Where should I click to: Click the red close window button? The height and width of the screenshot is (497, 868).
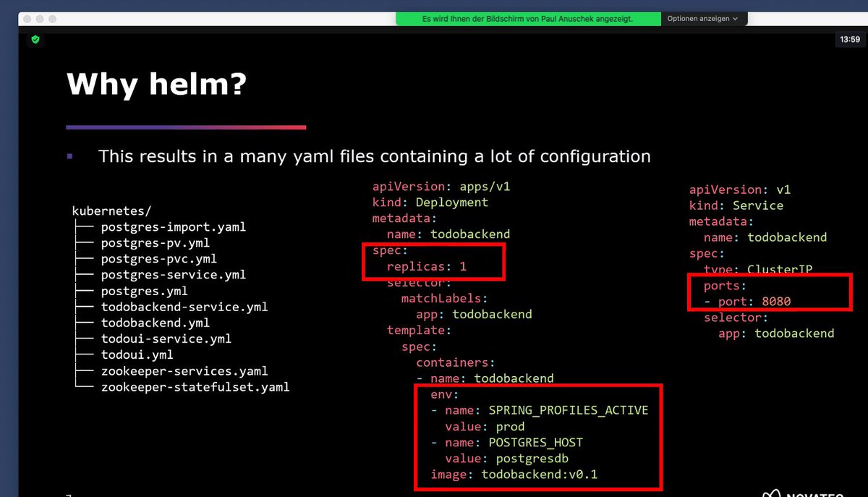(x=27, y=19)
